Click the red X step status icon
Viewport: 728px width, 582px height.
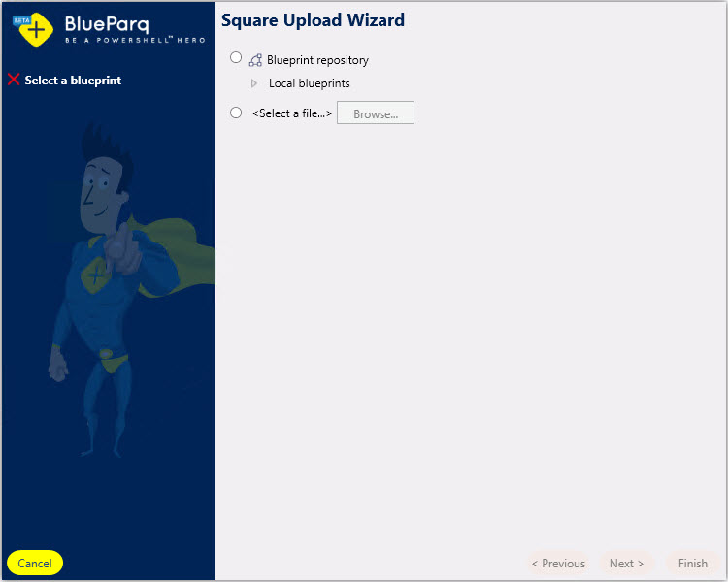(x=14, y=80)
